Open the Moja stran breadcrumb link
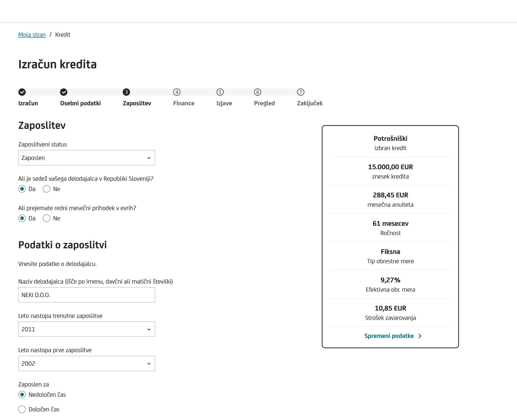The height and width of the screenshot is (420, 517). tap(32, 35)
